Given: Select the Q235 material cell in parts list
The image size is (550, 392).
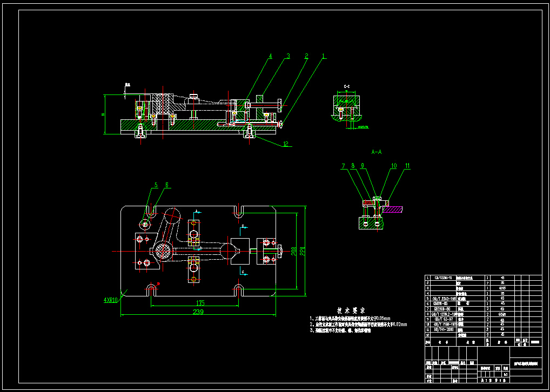Looking at the screenshot, I should (502, 288).
